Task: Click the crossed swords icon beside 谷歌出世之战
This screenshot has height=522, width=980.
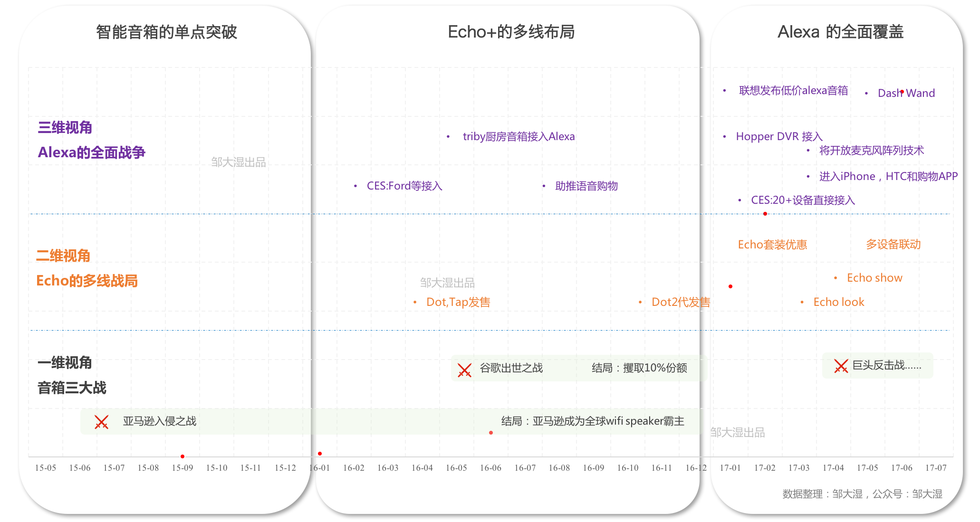Action: (464, 370)
